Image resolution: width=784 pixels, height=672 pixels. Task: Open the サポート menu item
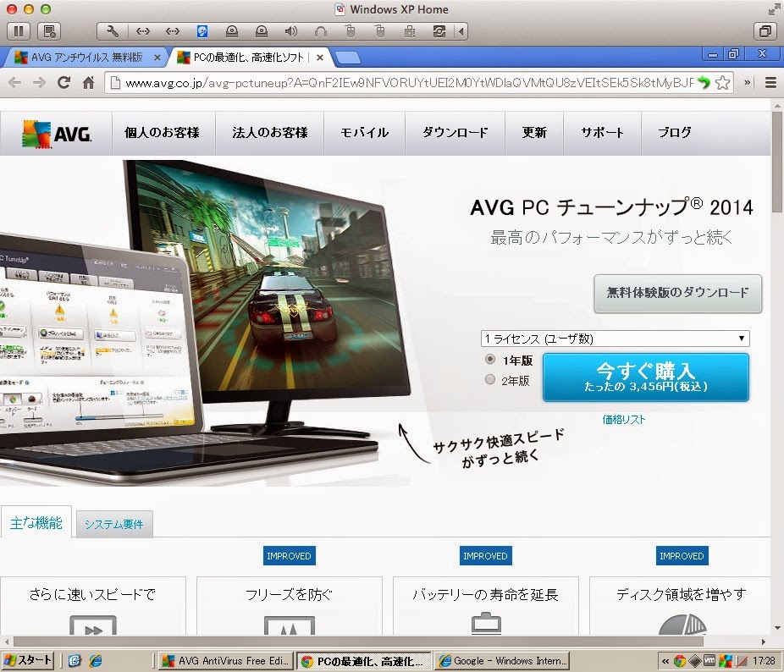pos(602,133)
